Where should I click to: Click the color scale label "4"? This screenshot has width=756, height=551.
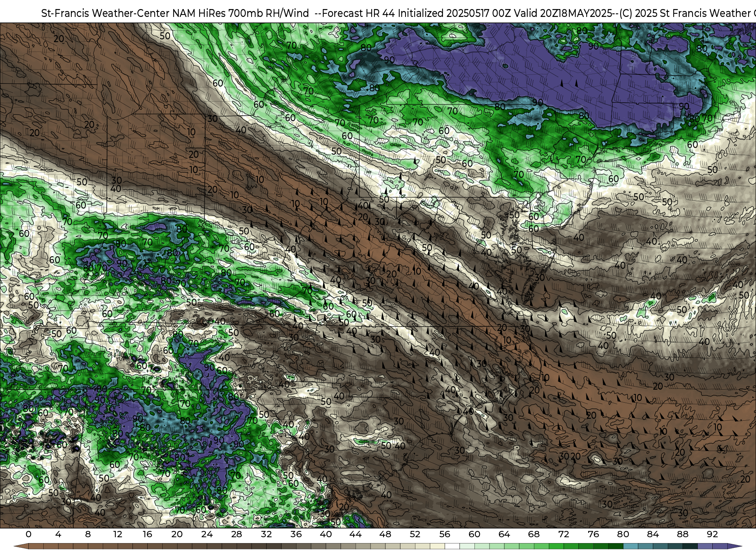58,534
